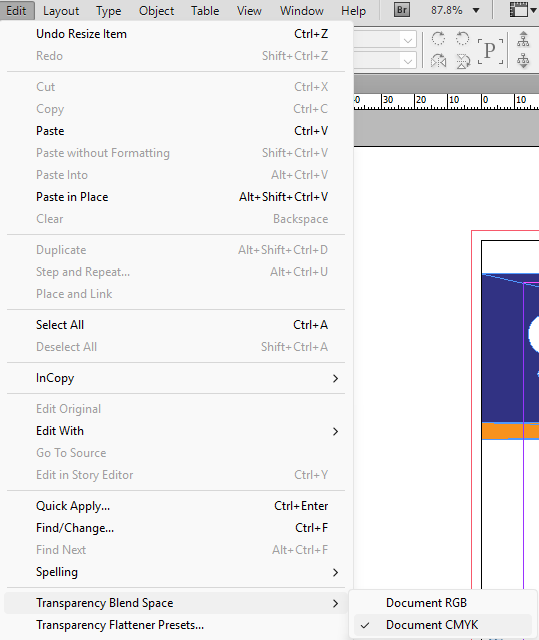Choose Find/Change...
Image resolution: width=539 pixels, height=640 pixels.
[176, 528]
